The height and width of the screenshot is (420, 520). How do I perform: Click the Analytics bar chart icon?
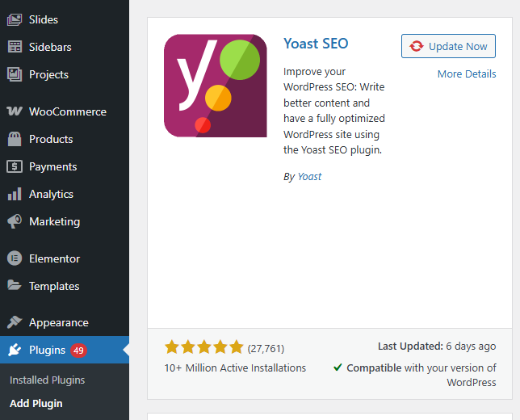pos(15,194)
